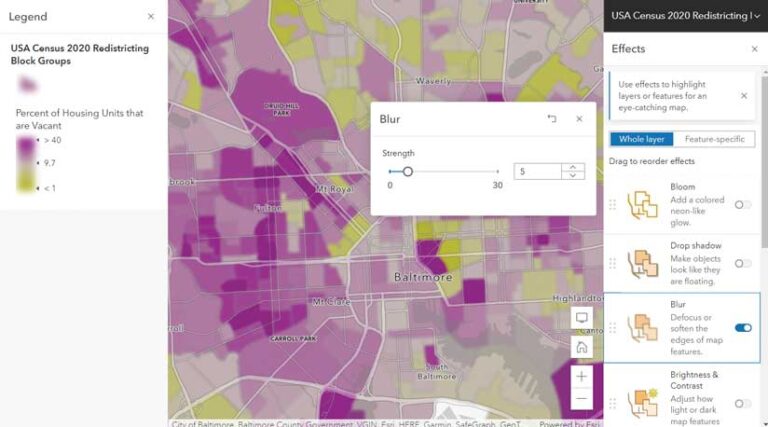768x427 pixels.
Task: Zoom out on the map
Action: 581,399
